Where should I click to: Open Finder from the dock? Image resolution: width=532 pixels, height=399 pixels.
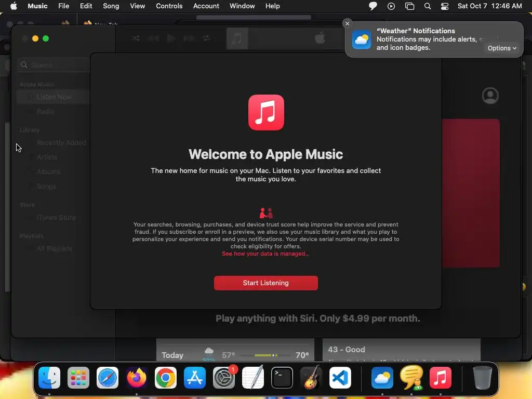(49, 378)
